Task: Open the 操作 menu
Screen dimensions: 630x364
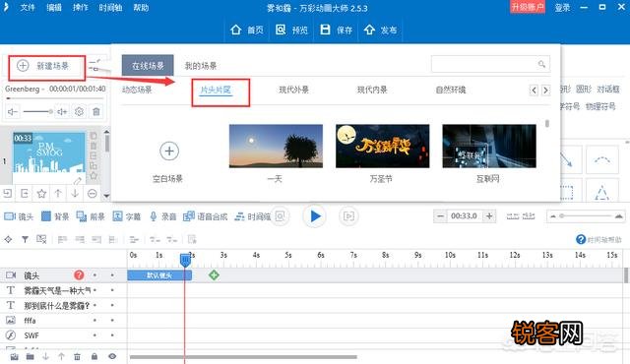Action: click(x=81, y=8)
